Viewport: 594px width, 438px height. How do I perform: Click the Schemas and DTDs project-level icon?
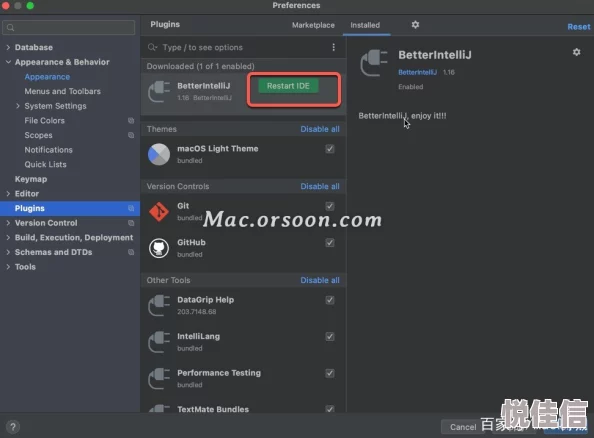(x=131, y=252)
